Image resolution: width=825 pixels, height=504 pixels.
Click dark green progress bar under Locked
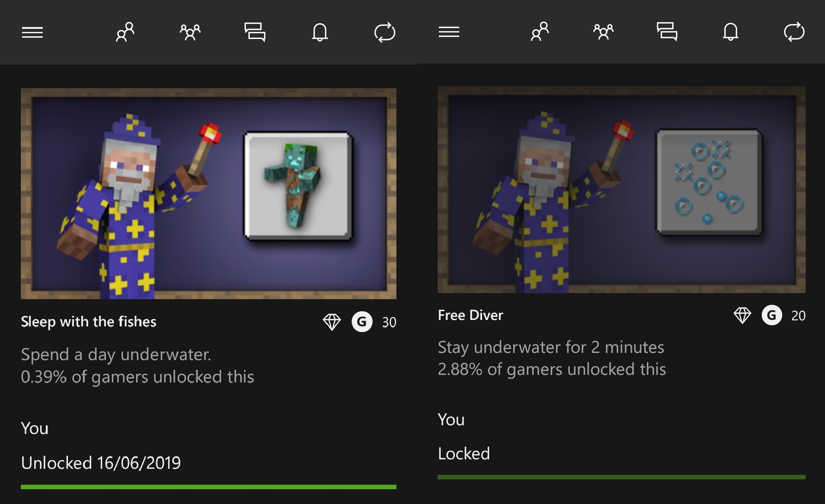click(x=622, y=477)
